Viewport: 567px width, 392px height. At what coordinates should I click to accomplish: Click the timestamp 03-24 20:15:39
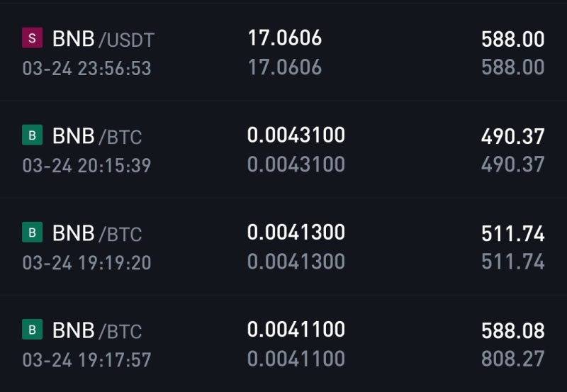tap(86, 166)
